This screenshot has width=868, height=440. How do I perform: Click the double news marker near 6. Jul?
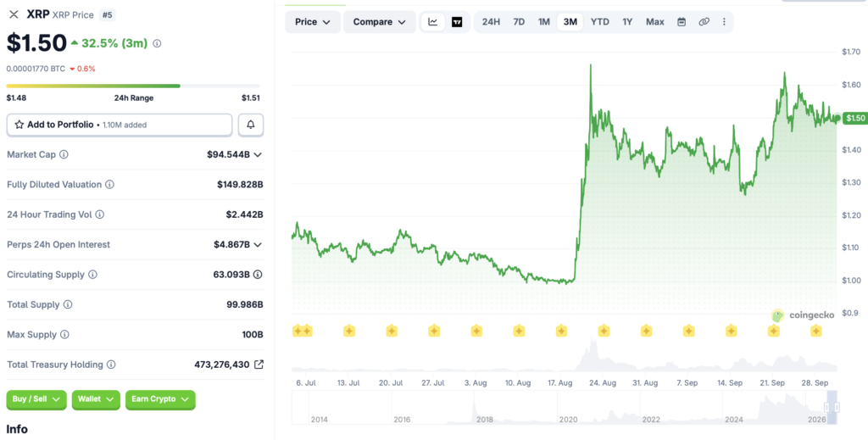303,331
